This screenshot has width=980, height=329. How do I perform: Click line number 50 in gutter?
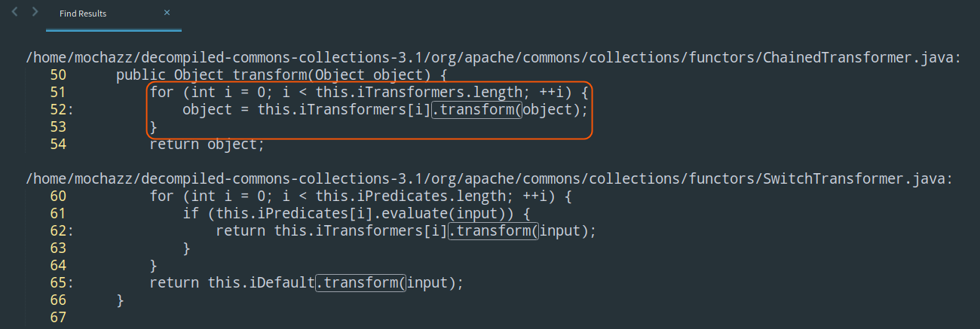tap(58, 75)
